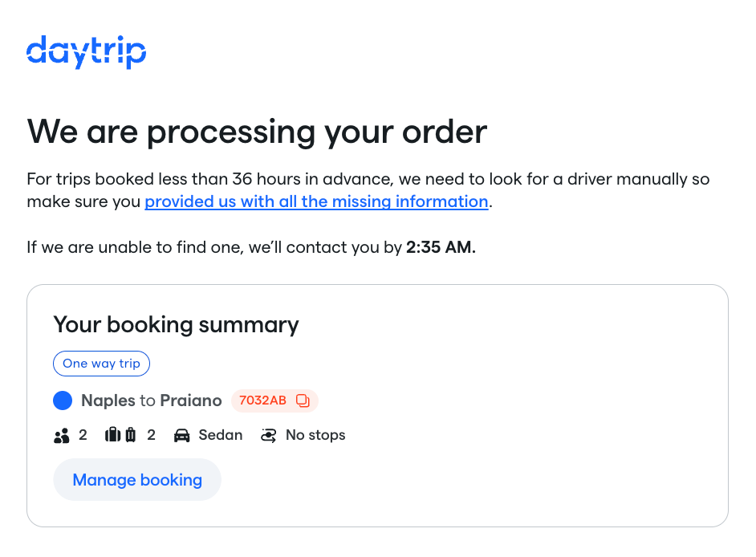Viewport: 756px width, 557px height.
Task: Click the sedan car icon
Action: coord(181,436)
